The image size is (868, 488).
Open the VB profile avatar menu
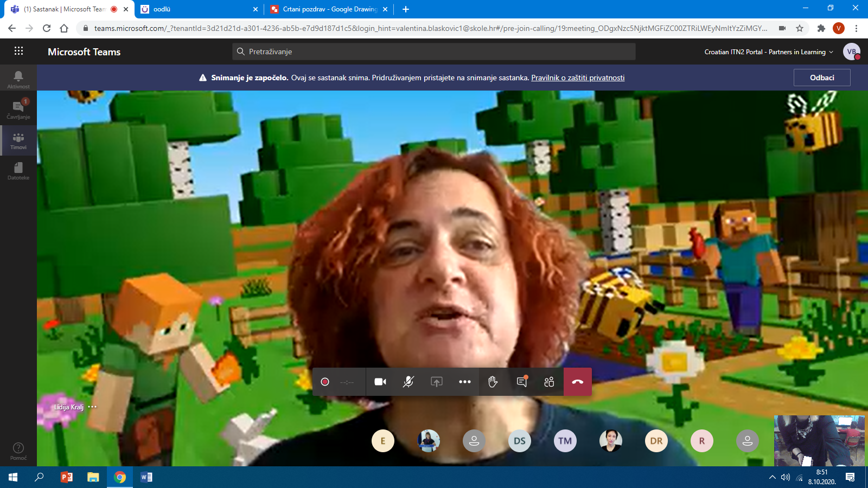click(852, 52)
